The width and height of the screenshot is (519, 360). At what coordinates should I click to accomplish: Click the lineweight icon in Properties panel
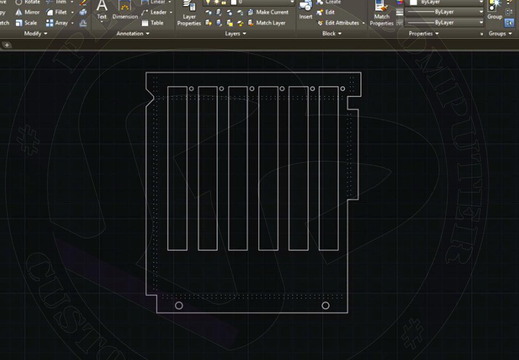point(399,12)
